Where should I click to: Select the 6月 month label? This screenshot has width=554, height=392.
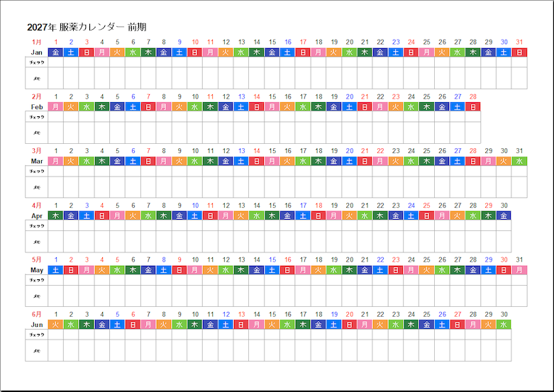pos(36,314)
